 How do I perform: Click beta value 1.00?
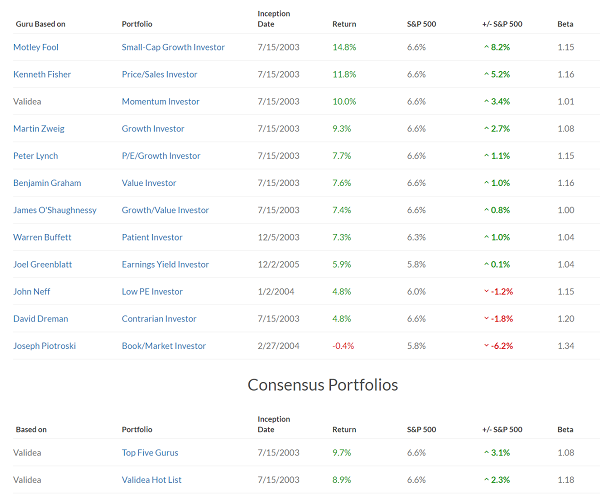(566, 210)
